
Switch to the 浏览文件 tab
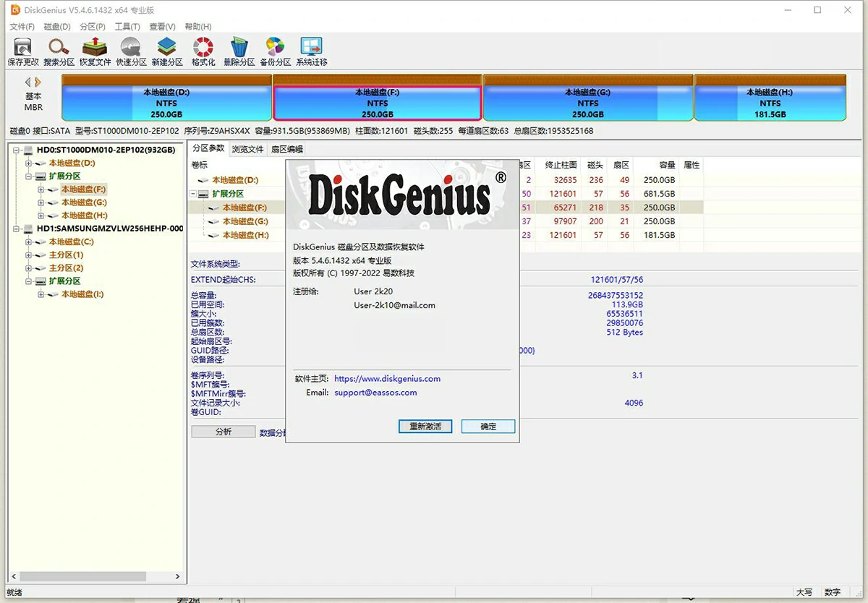247,149
